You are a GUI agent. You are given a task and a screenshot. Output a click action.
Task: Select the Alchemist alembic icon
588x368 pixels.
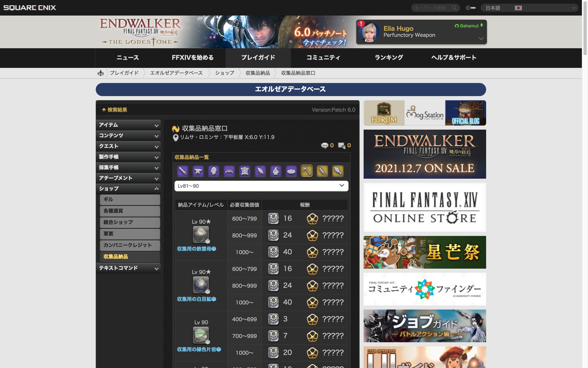click(276, 171)
